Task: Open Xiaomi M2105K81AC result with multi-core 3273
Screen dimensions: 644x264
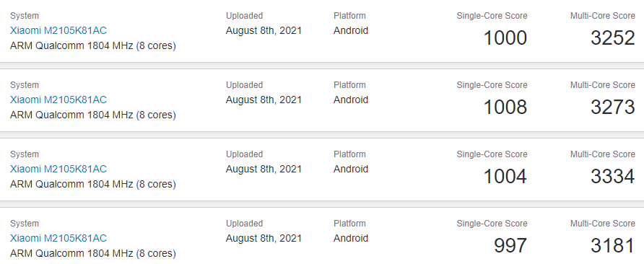Action: point(58,100)
